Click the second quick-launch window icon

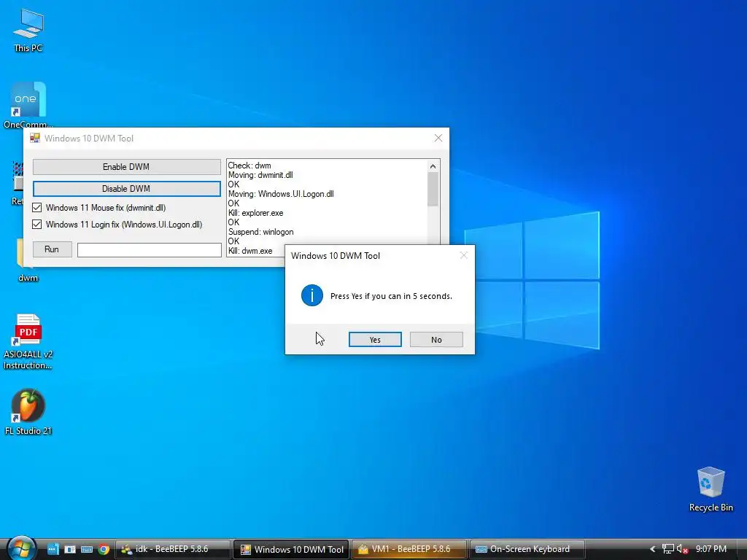70,549
